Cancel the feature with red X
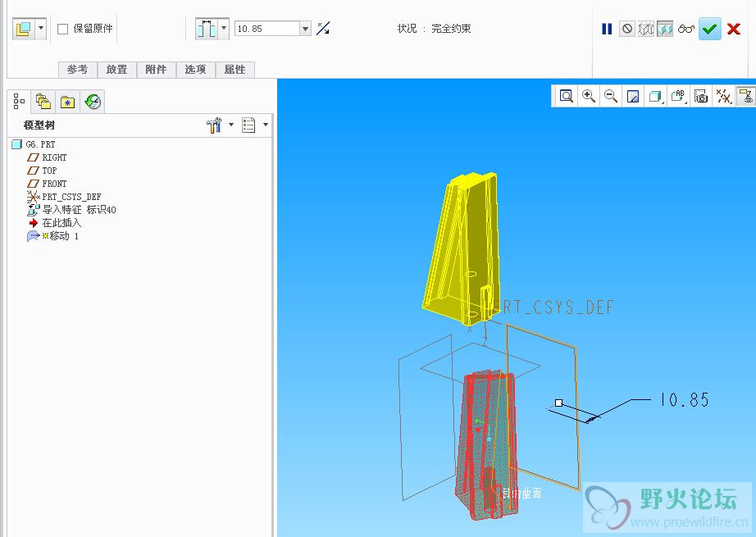 pyautogui.click(x=734, y=29)
